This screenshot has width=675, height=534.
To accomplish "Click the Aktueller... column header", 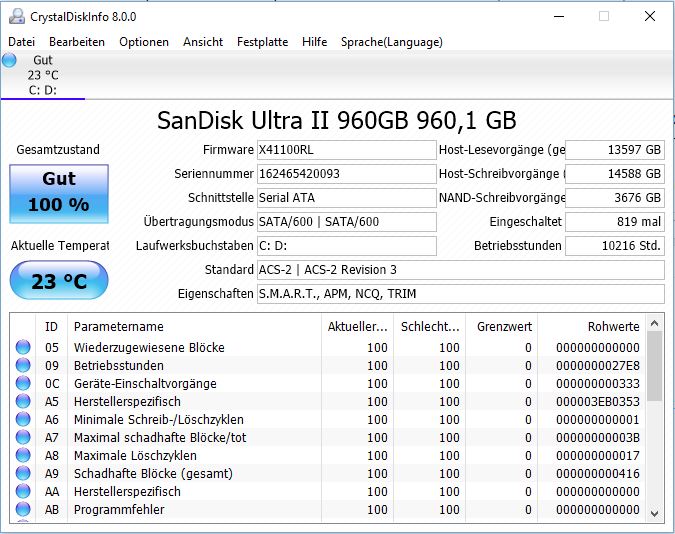I will 357,326.
